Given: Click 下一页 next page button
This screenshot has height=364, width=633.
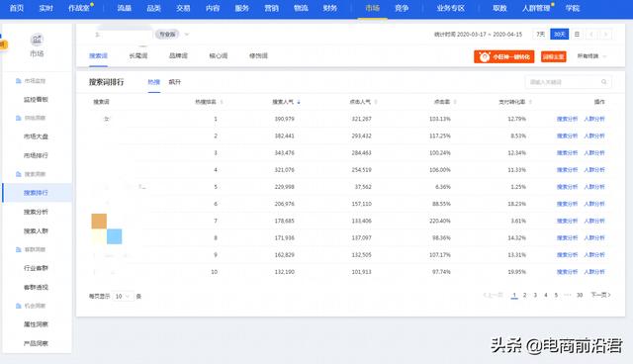Looking at the screenshot, I should [600, 295].
